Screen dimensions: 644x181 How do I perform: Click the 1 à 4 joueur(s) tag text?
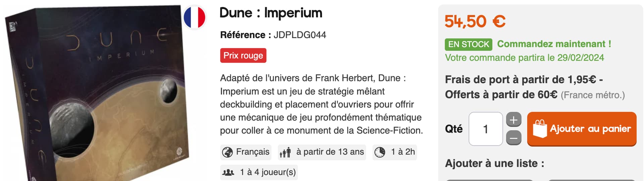[268, 172]
